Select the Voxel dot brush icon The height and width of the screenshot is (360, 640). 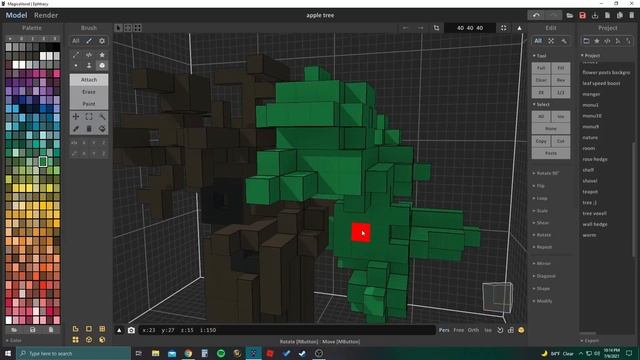[x=76, y=65]
